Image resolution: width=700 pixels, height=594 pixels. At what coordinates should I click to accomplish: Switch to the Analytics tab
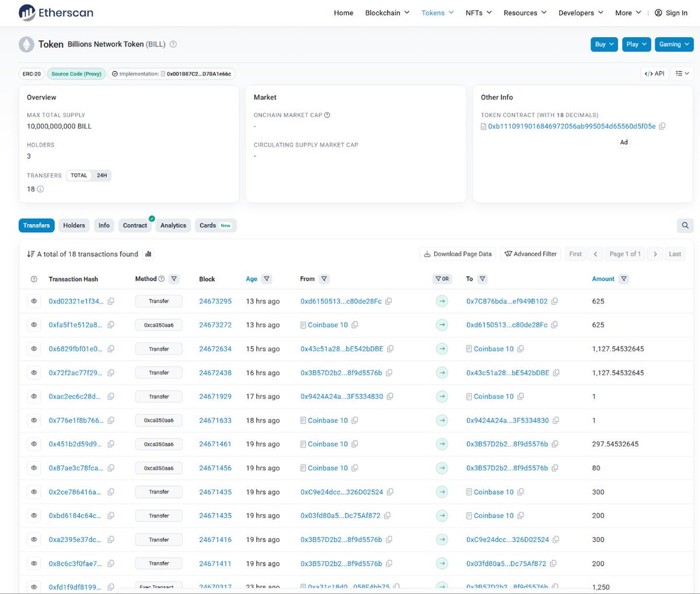coord(173,225)
